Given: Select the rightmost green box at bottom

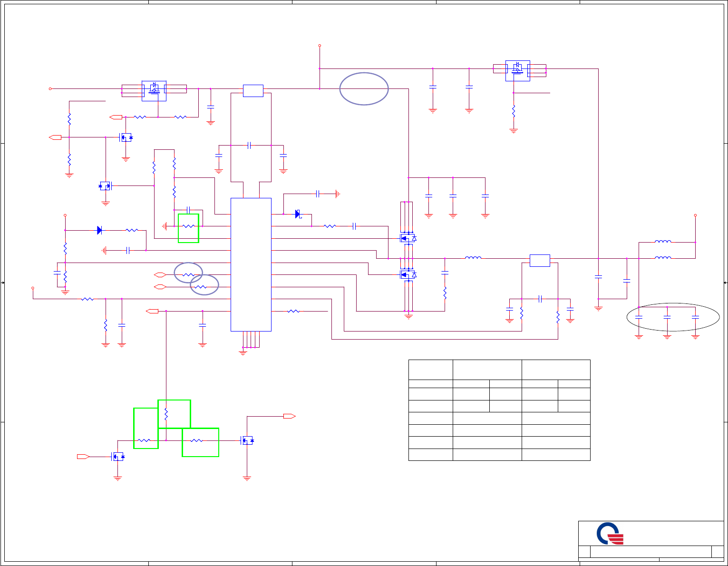Looking at the screenshot, I should pos(201,442).
